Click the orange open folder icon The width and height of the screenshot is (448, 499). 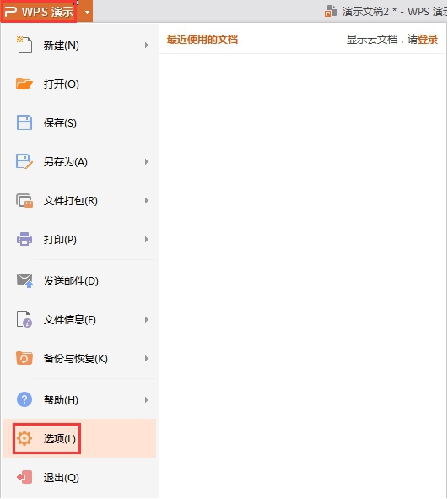coord(24,84)
